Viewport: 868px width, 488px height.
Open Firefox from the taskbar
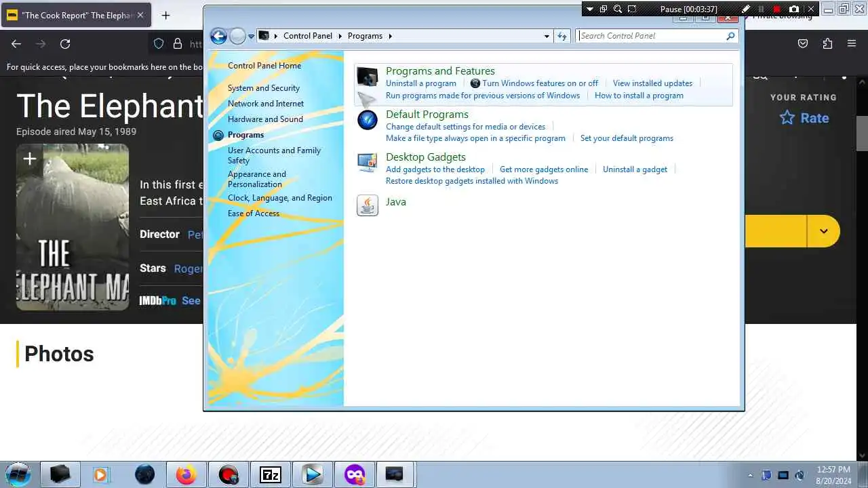pyautogui.click(x=186, y=474)
